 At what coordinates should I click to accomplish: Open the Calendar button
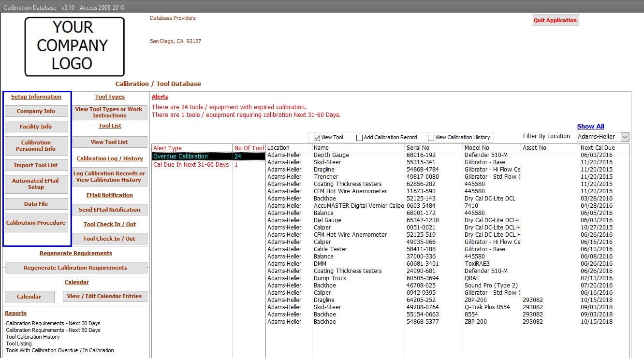(x=29, y=297)
